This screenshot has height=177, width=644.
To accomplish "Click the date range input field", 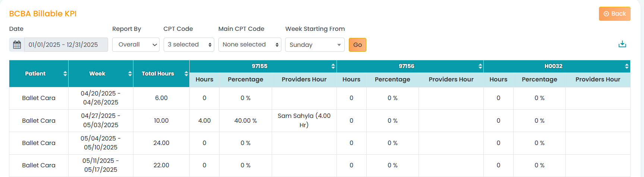I will 66,45.
